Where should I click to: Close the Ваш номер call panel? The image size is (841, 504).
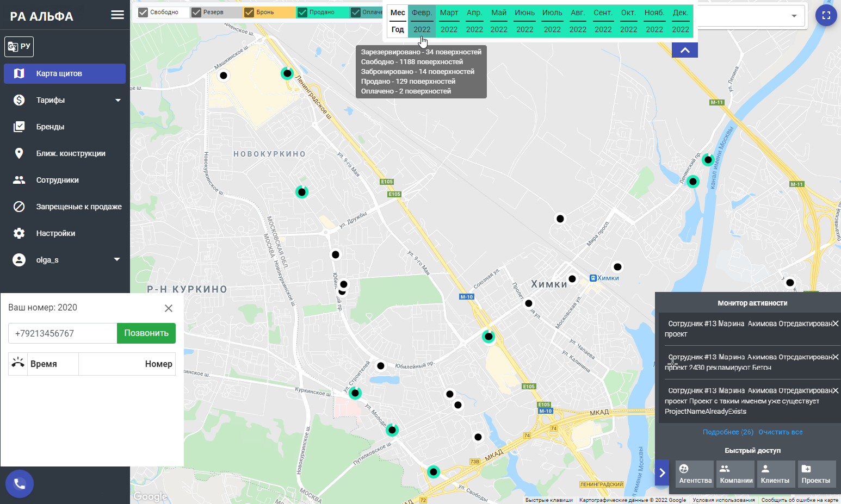pyautogui.click(x=169, y=308)
